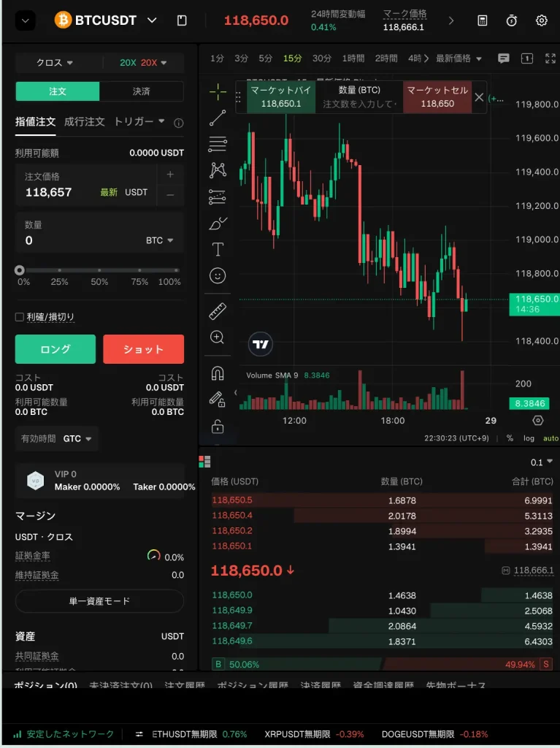Open the BTC quantity unit dropdown
Image resolution: width=560 pixels, height=748 pixels.
coord(159,240)
